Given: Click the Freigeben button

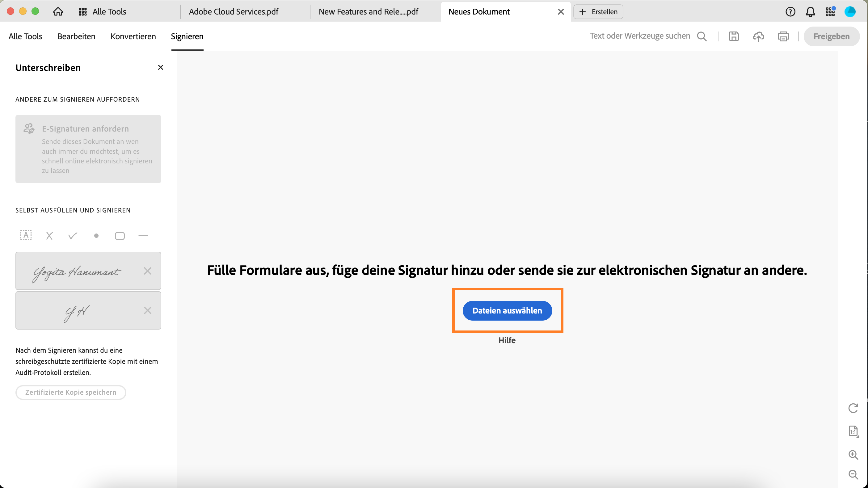Looking at the screenshot, I should pyautogui.click(x=831, y=36).
